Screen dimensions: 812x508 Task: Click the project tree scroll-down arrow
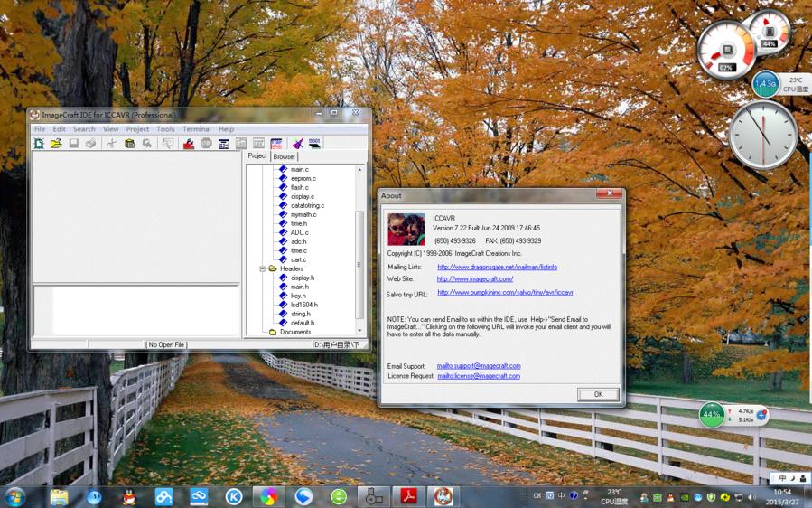(x=360, y=331)
